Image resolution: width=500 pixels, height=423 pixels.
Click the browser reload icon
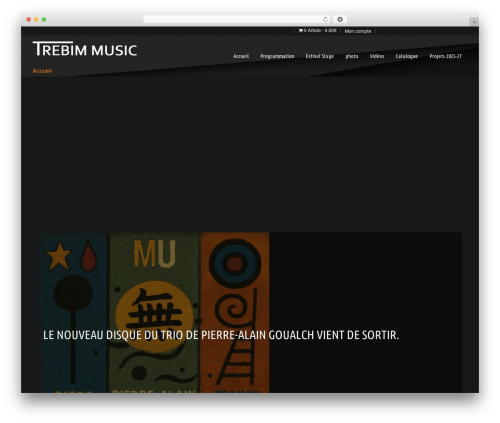click(325, 19)
